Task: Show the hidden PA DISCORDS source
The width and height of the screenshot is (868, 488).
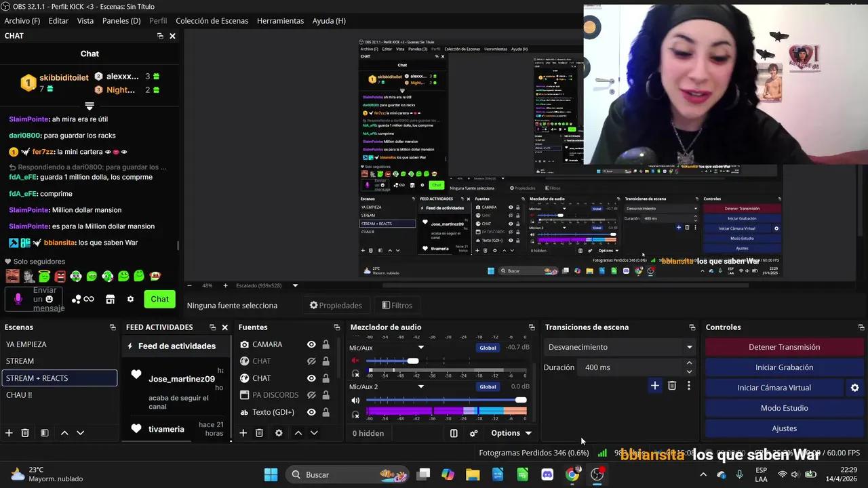Action: coord(311,394)
